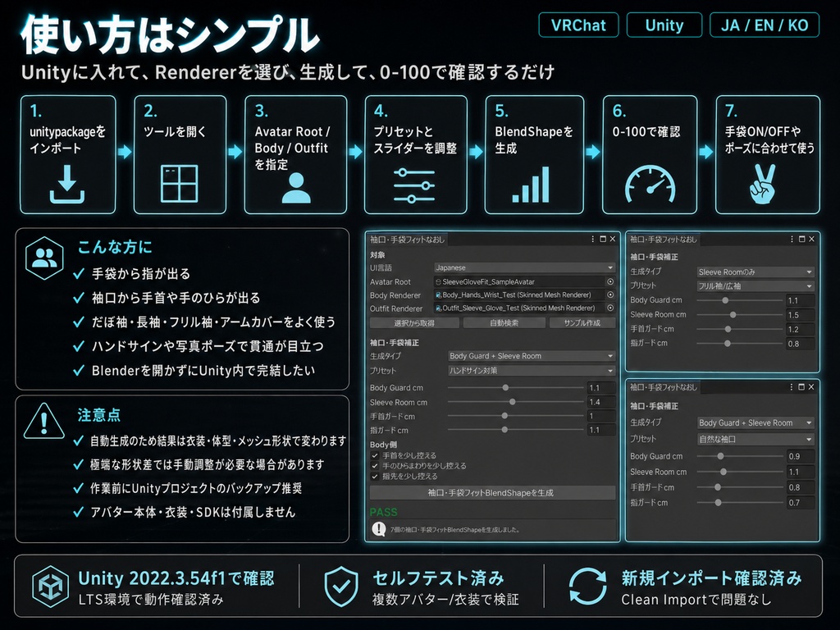Click the 選択から取得 button
The image size is (840, 630).
[414, 323]
